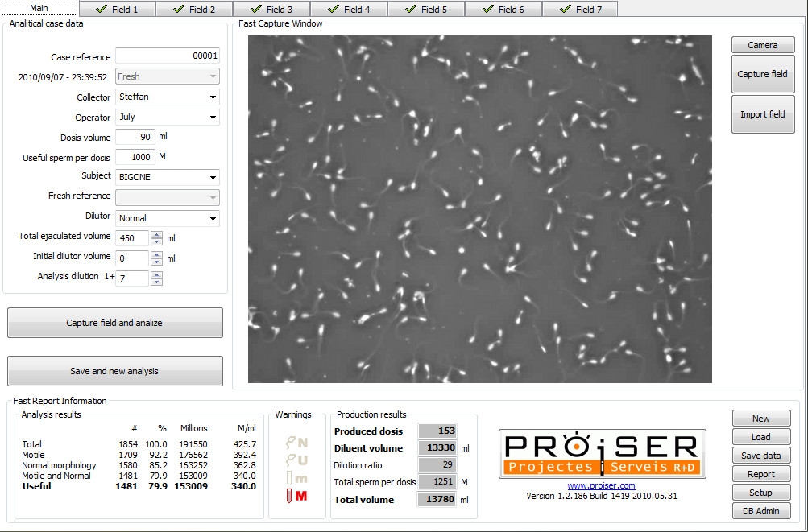Open the Field 1 tab
The image size is (808, 532).
(117, 10)
